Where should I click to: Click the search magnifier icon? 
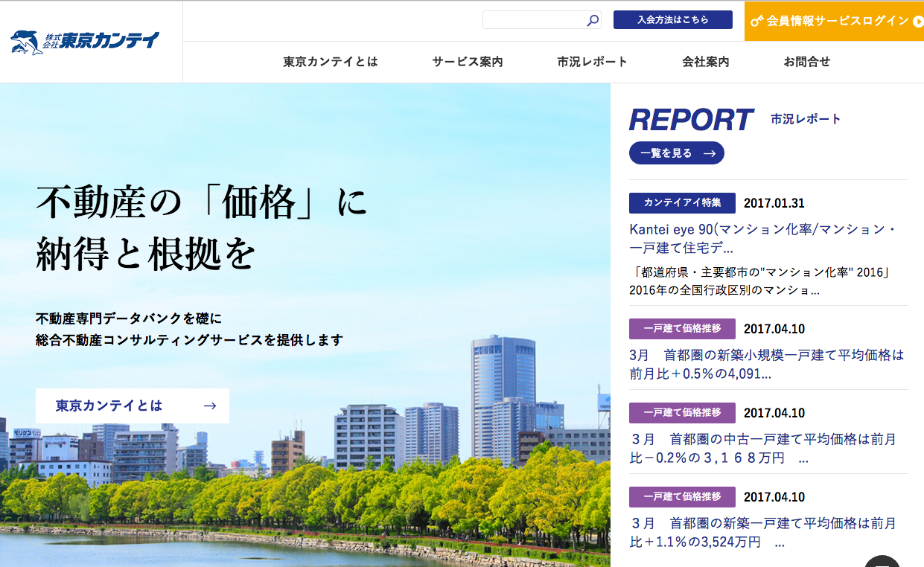point(592,19)
